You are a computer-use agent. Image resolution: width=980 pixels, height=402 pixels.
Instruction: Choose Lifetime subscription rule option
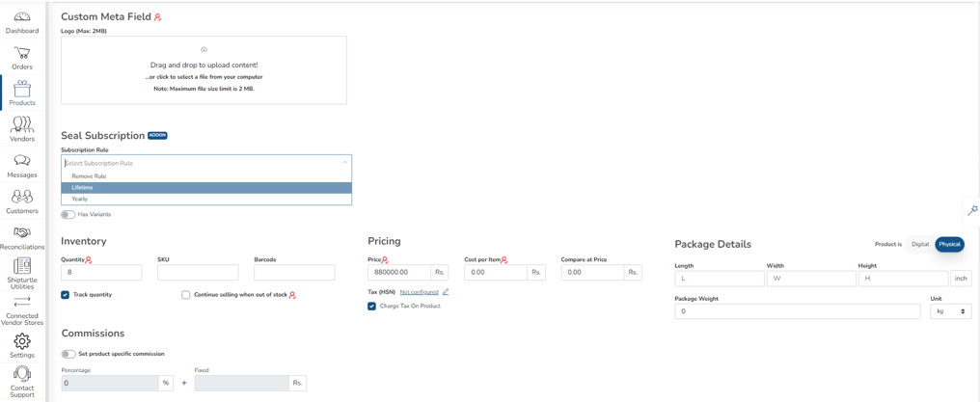[x=206, y=187]
